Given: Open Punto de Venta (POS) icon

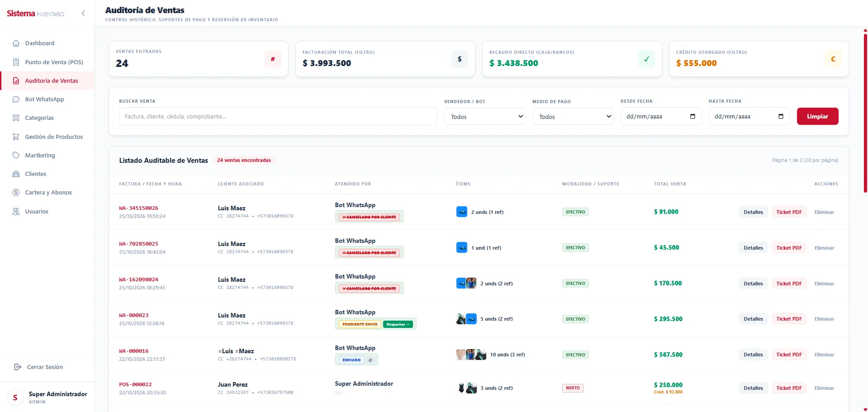Looking at the screenshot, I should click(x=16, y=62).
